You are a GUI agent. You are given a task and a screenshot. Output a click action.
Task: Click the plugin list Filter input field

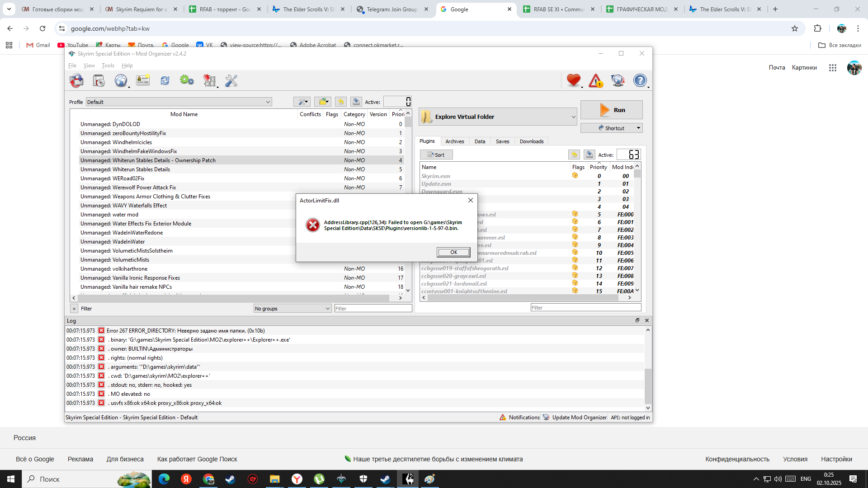pyautogui.click(x=585, y=308)
